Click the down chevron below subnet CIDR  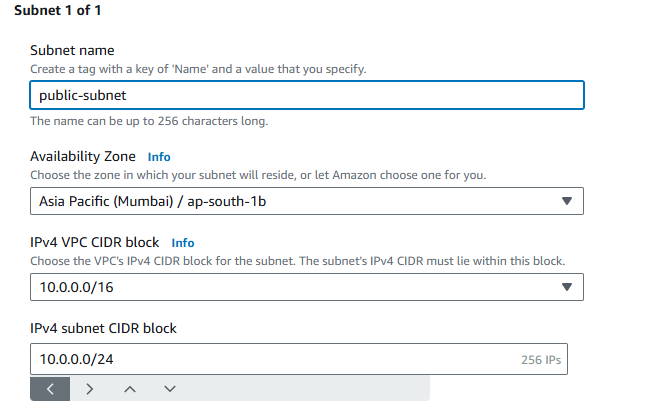[170, 389]
